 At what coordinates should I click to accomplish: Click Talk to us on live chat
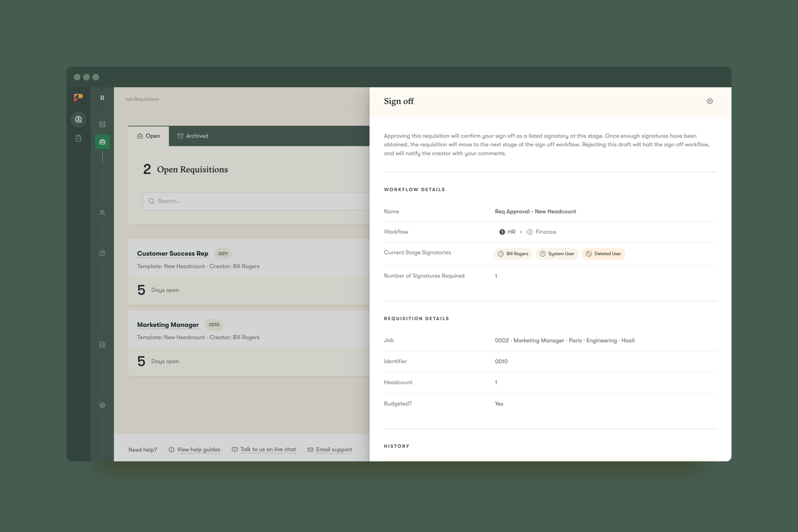(x=268, y=450)
